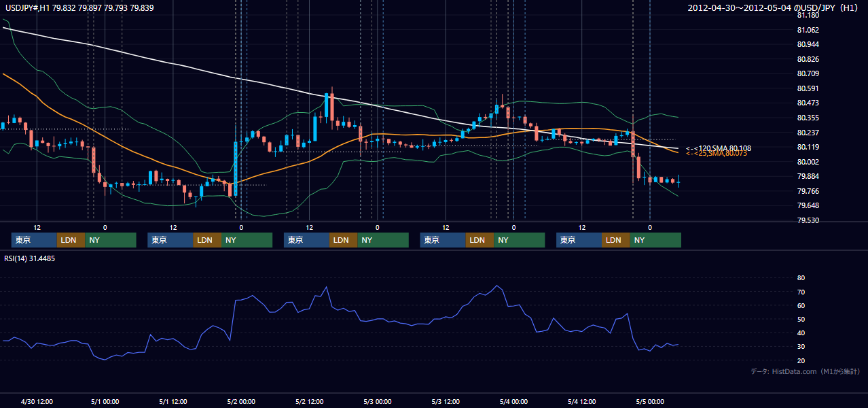This screenshot has height=408, width=868.
Task: Select the 5/4 00:00 time label
Action: pyautogui.click(x=513, y=401)
